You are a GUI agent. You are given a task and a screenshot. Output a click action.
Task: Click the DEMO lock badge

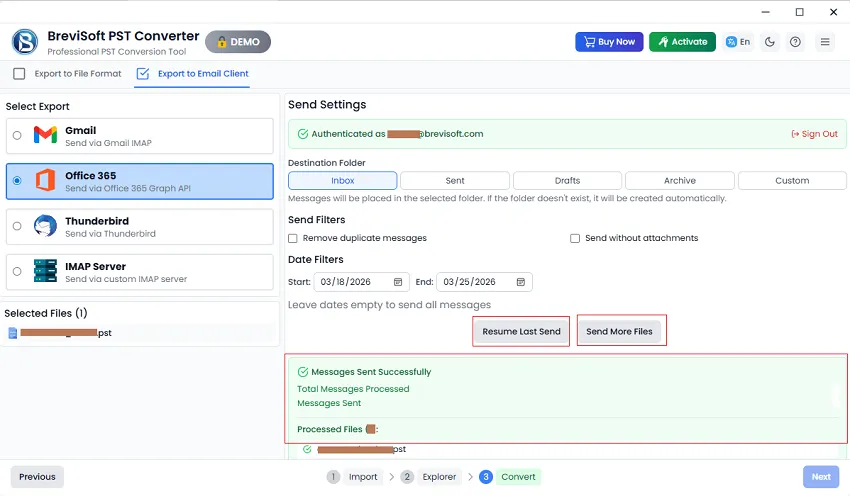pyautogui.click(x=238, y=42)
